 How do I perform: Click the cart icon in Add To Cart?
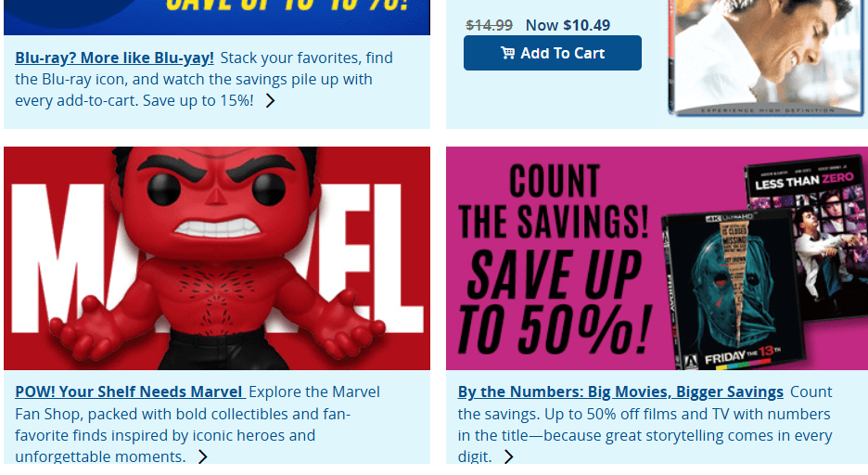click(x=507, y=53)
